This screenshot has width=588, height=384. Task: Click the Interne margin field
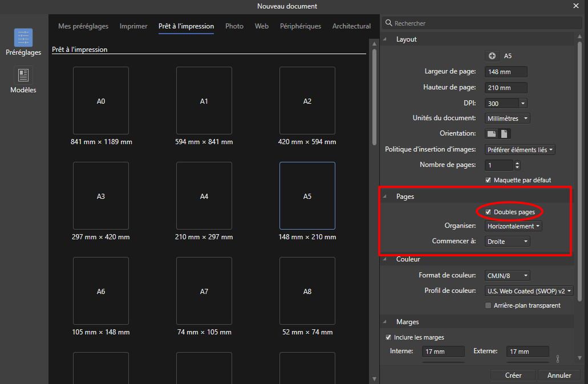coord(443,352)
